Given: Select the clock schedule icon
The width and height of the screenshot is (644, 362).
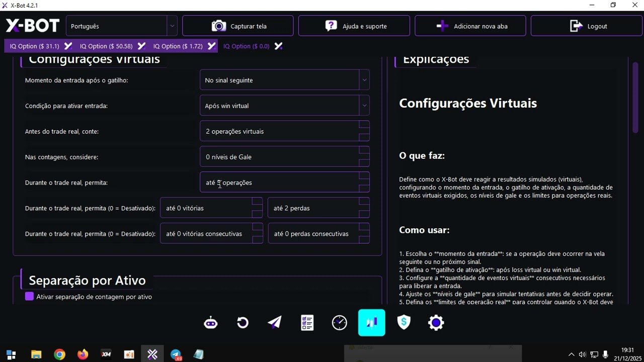Looking at the screenshot, I should 339,322.
